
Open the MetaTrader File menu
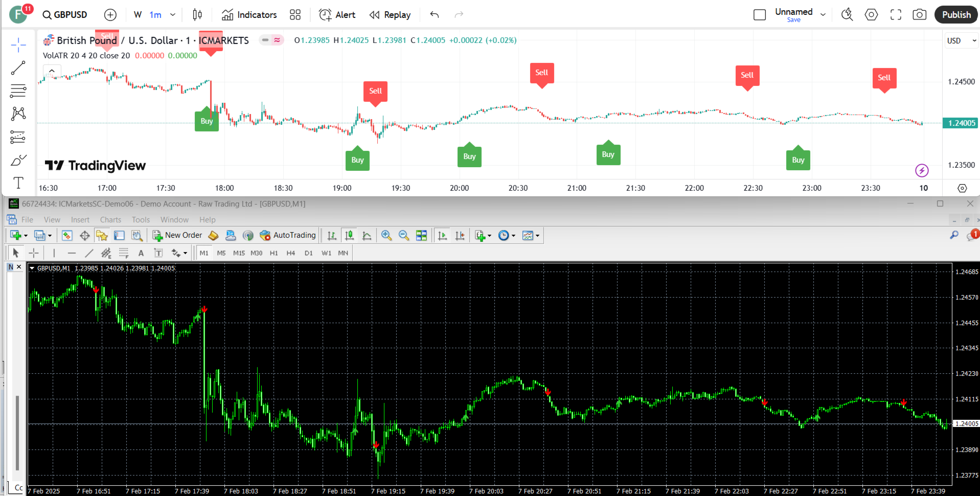coord(27,220)
